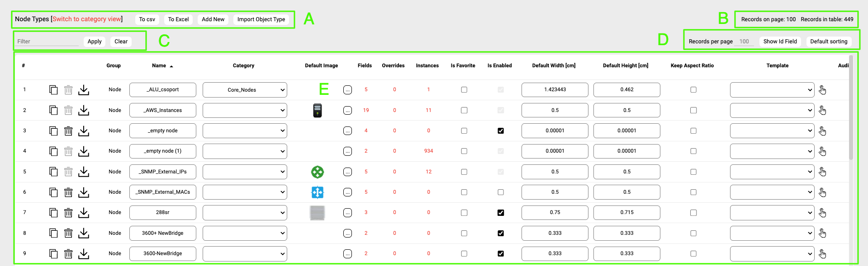
Task: Open Category dropdown for 288sr row
Action: coord(245,213)
